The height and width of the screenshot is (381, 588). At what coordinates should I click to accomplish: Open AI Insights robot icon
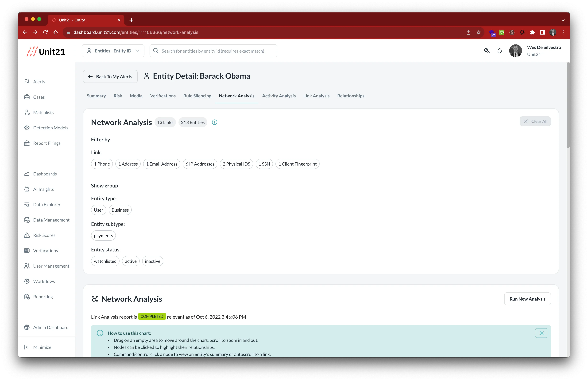click(x=27, y=189)
